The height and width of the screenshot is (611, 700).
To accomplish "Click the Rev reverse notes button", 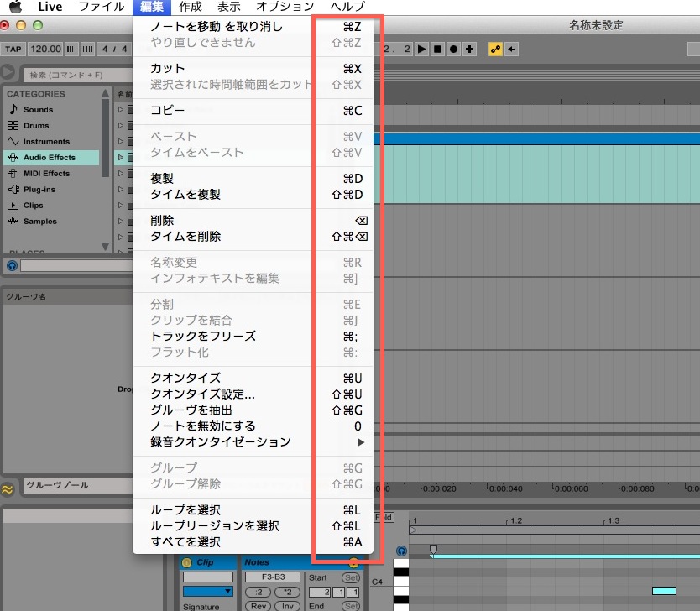I will point(259,606).
